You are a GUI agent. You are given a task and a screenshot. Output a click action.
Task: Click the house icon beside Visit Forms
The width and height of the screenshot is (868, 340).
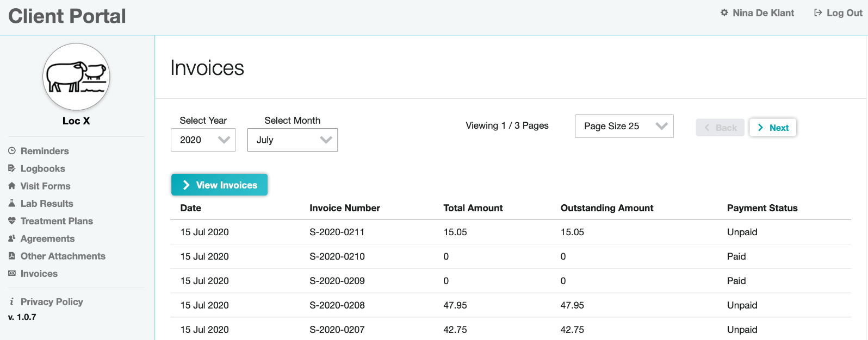point(12,186)
